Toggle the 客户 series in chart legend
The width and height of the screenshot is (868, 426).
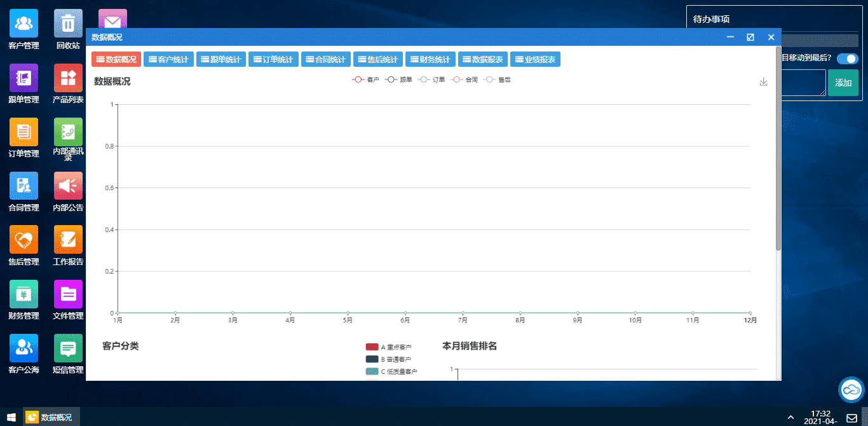pyautogui.click(x=365, y=79)
